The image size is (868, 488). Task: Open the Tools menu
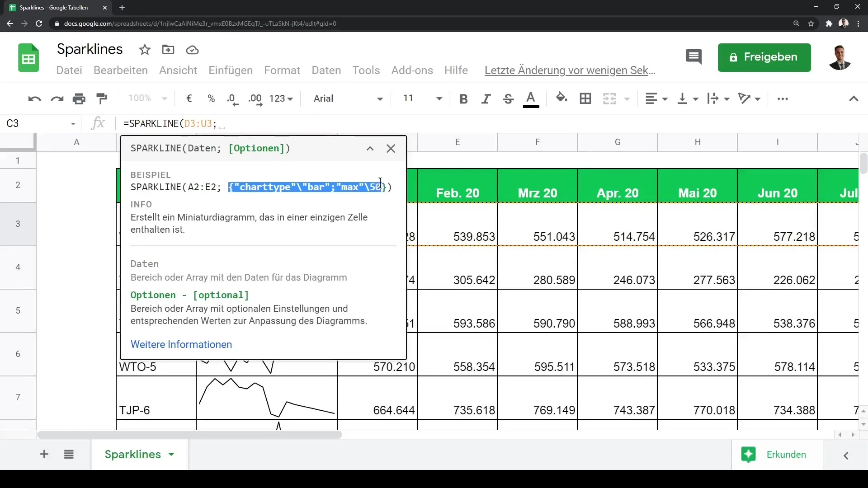pos(366,70)
